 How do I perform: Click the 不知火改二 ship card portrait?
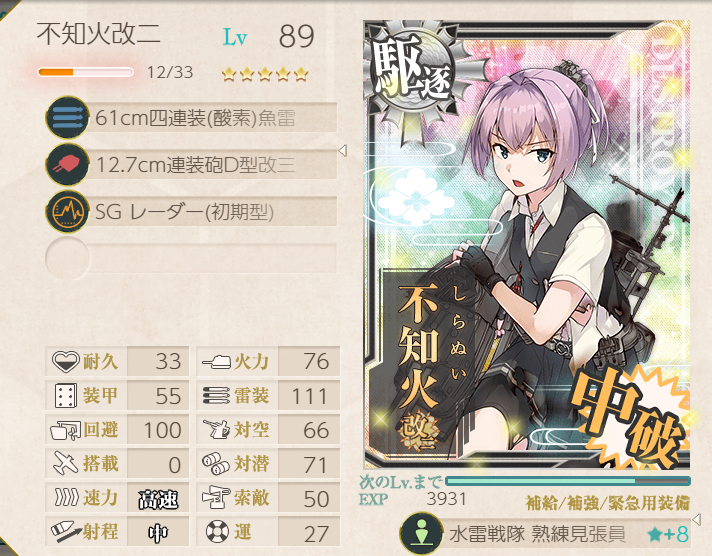coord(527,244)
